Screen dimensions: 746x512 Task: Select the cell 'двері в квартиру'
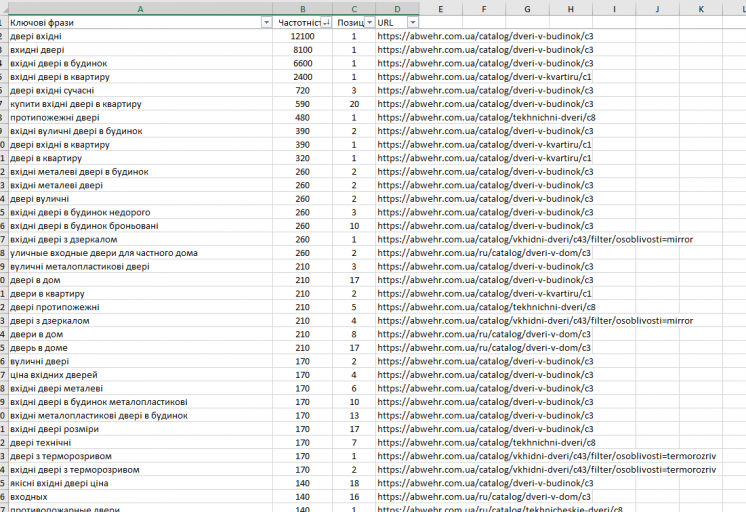click(140, 158)
